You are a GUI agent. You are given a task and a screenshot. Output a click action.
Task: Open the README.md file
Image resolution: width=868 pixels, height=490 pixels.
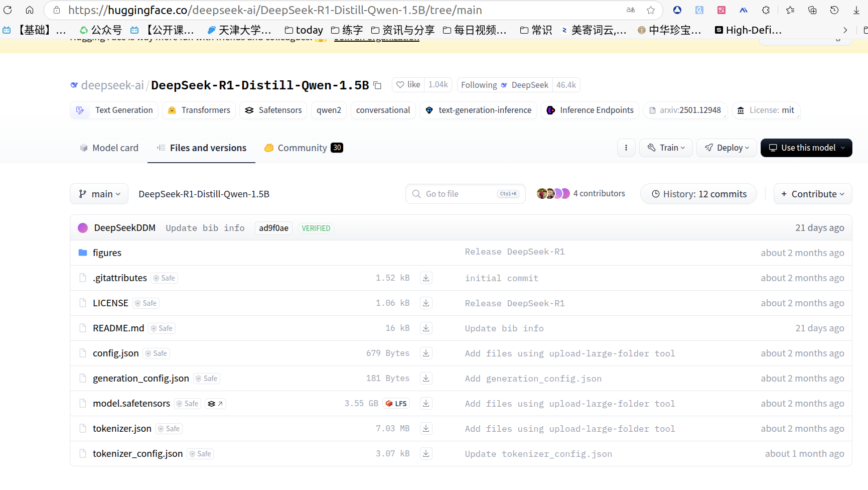pyautogui.click(x=118, y=328)
